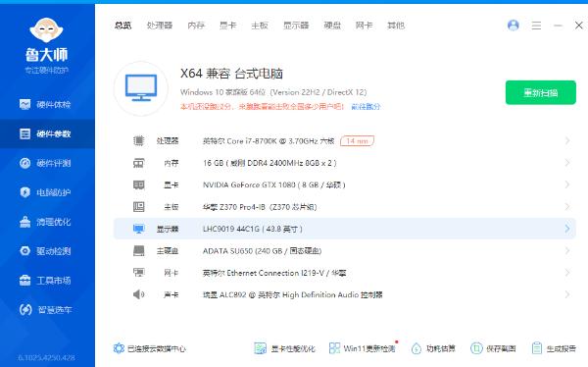Switch to the 内存 tab
Viewport: 588px width, 367px height.
(x=196, y=26)
